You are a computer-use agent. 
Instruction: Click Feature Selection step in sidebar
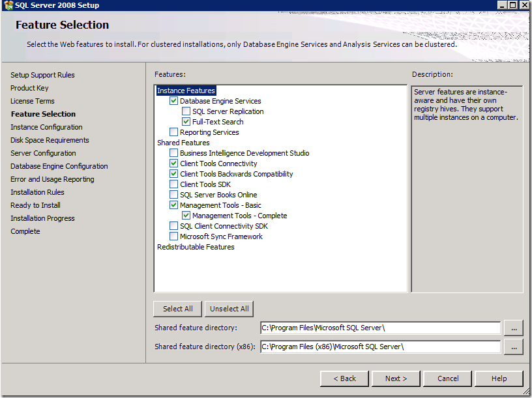tap(43, 114)
